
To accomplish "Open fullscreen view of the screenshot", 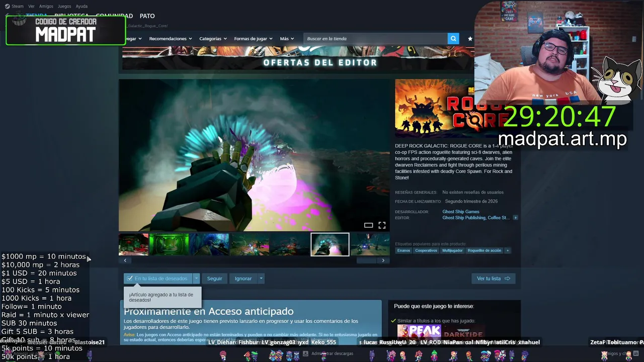I will pos(382,225).
